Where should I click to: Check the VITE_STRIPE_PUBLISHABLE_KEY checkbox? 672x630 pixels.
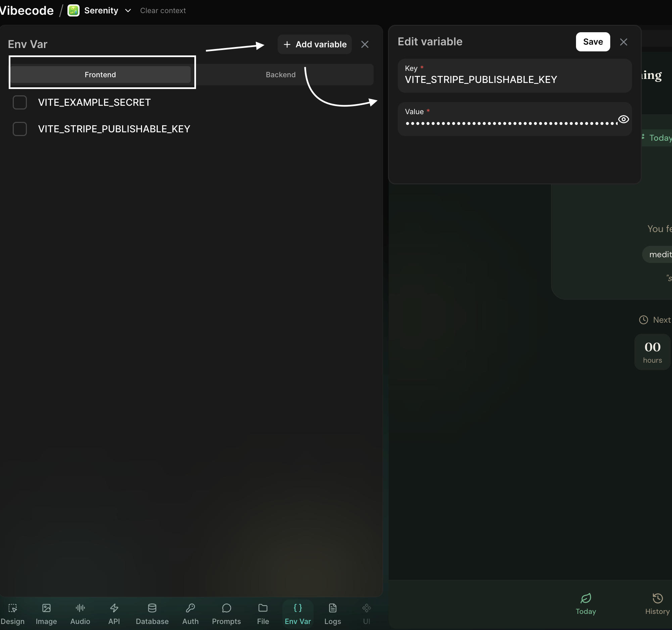point(19,129)
